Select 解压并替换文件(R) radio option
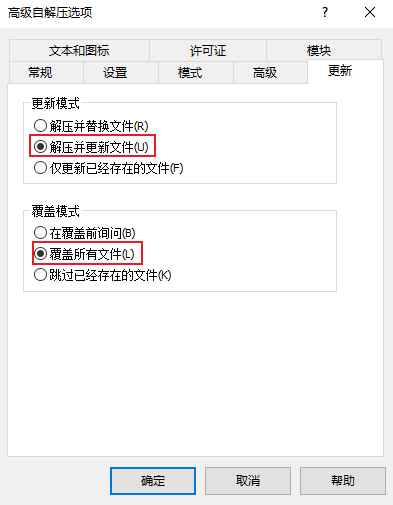Image resolution: width=393 pixels, height=505 pixels. pyautogui.click(x=91, y=126)
